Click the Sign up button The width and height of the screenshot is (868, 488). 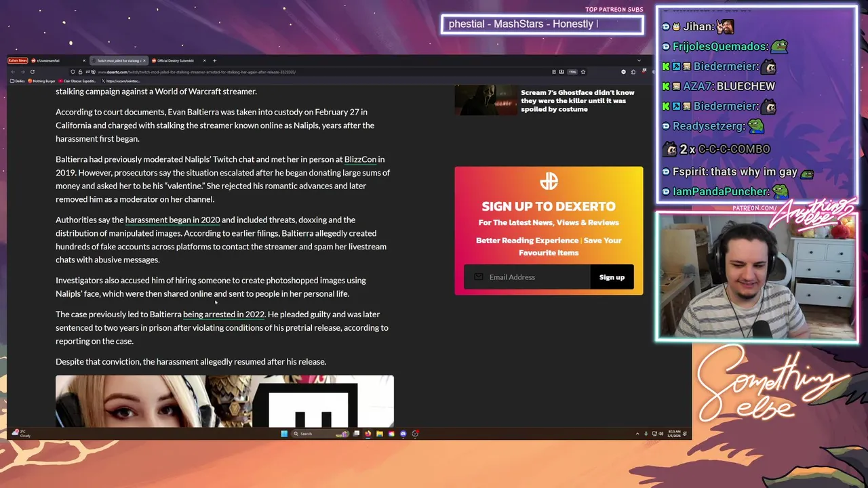[x=612, y=277]
